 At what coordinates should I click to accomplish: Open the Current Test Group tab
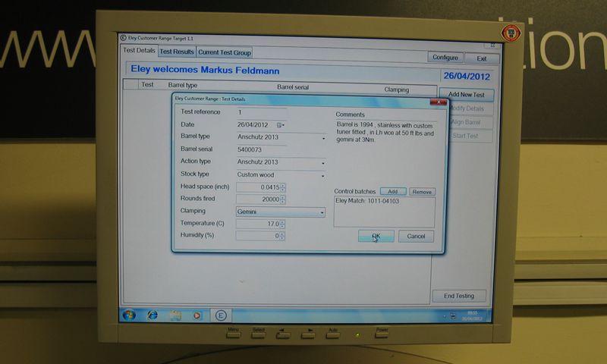click(x=225, y=52)
